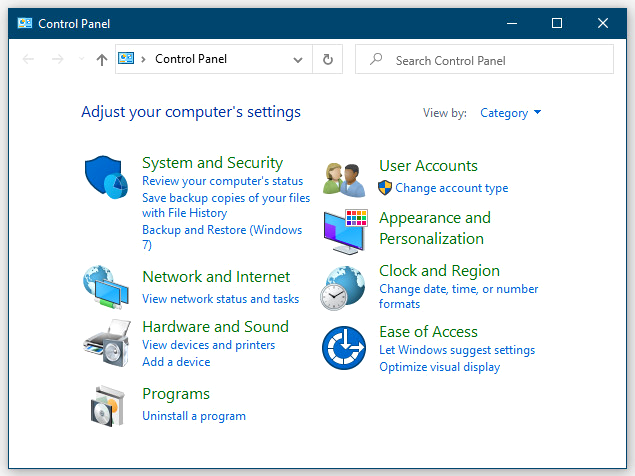Open Optimize visual display link

click(x=439, y=367)
